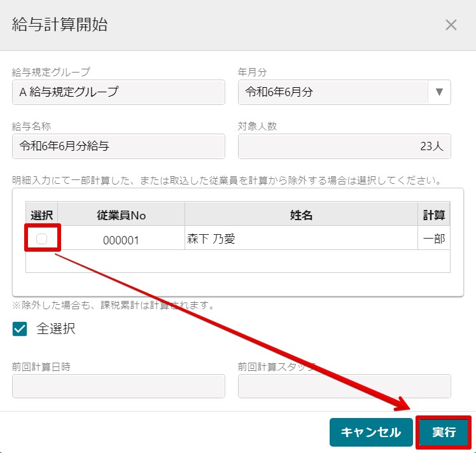Screen dimensions: 476x453
Task: Click the 給与規定グループ field
Action: [119, 92]
